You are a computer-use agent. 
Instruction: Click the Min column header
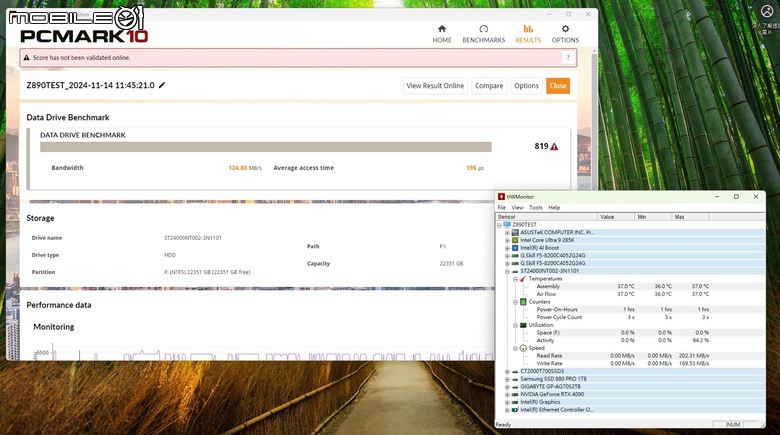click(654, 217)
